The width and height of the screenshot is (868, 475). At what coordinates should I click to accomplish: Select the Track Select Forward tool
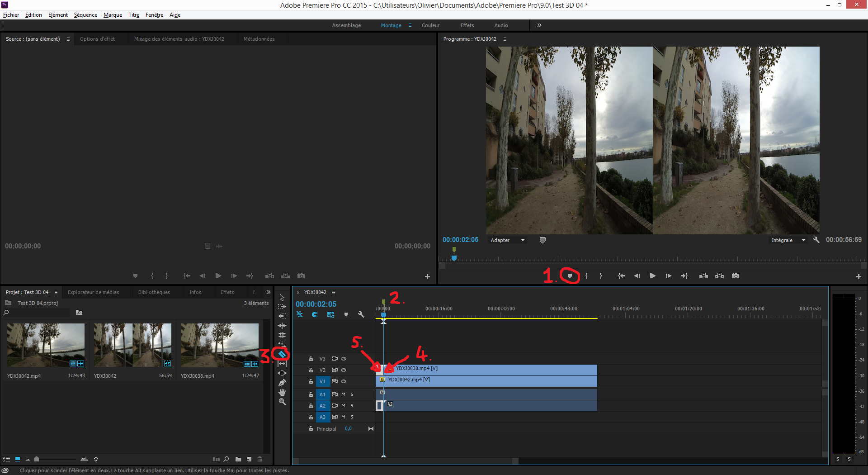[282, 307]
